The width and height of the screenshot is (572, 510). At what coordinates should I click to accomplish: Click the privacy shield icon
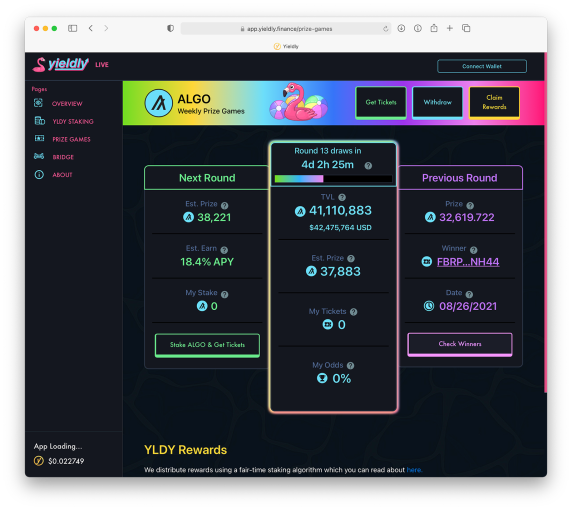coord(170,28)
